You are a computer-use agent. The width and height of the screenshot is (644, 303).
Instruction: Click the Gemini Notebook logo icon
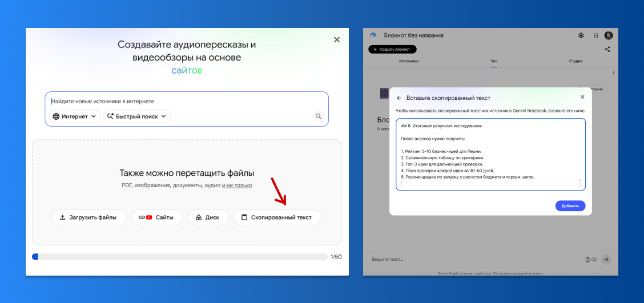(x=373, y=35)
